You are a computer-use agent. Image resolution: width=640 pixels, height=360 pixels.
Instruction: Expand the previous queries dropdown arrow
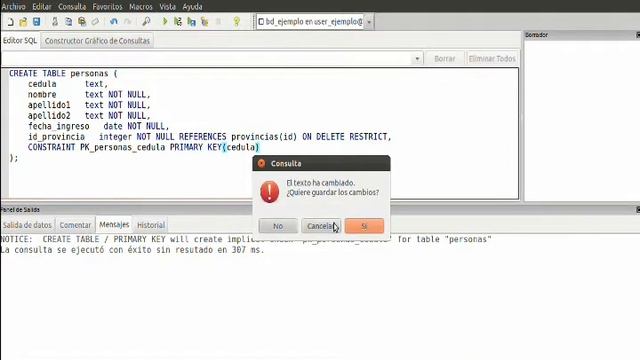pos(417,59)
